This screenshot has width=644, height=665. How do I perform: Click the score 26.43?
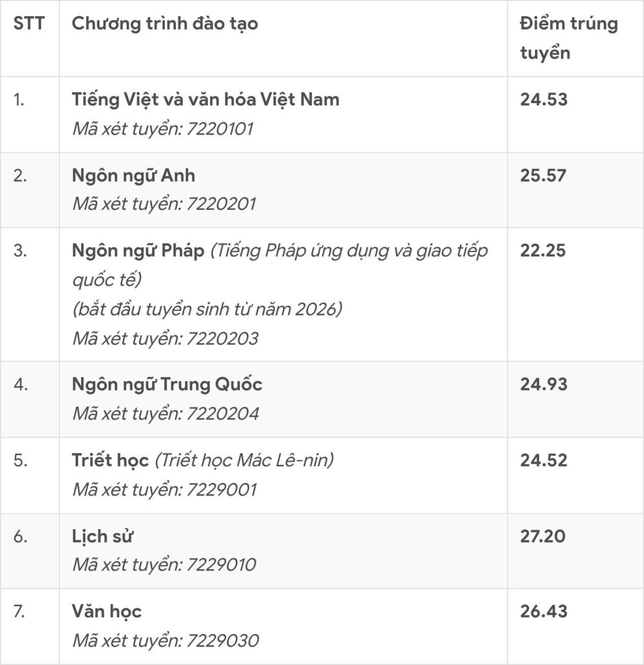pos(544,612)
